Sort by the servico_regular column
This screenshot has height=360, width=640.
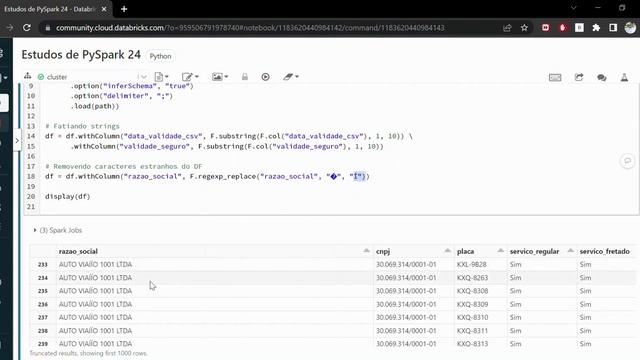coord(570,251)
